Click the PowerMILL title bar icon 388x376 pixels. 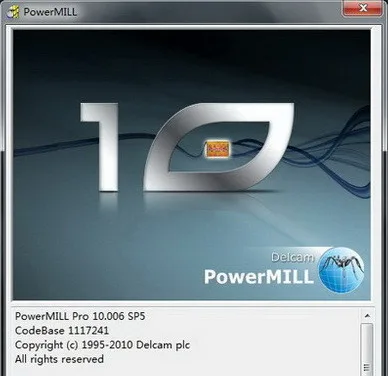(x=13, y=12)
